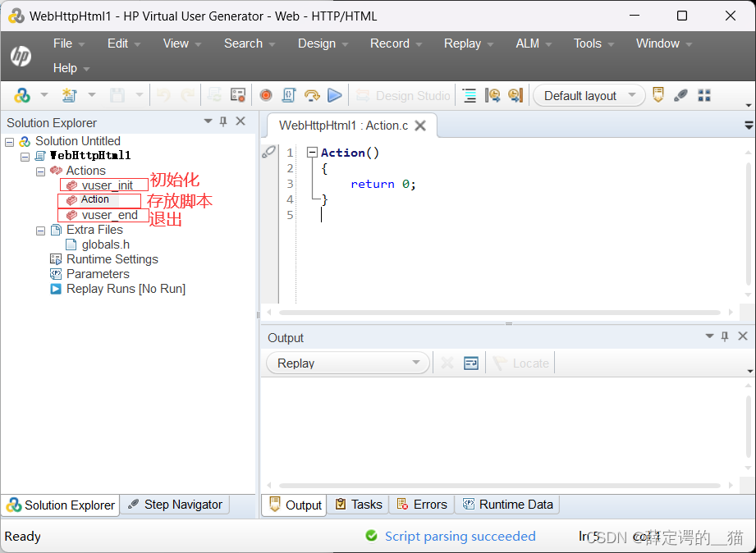Click the New Script toolbar icon

click(x=70, y=95)
